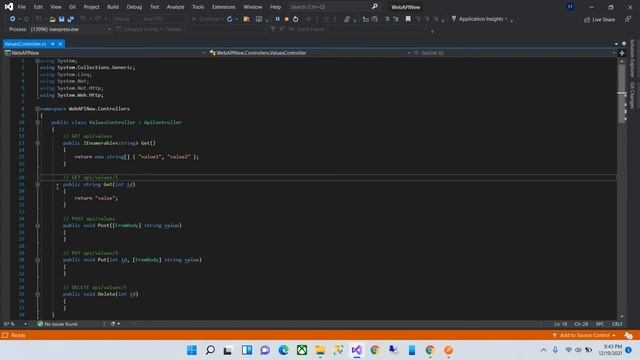Viewport: 640px width, 360px height.
Task: Click the editor vertical scrollbar
Action: click(622, 188)
